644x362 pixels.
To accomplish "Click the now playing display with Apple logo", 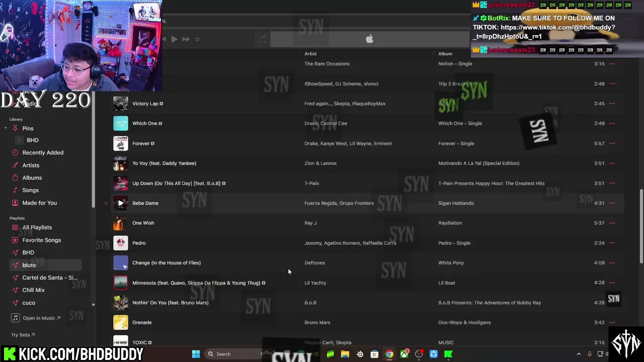I will tap(370, 39).
